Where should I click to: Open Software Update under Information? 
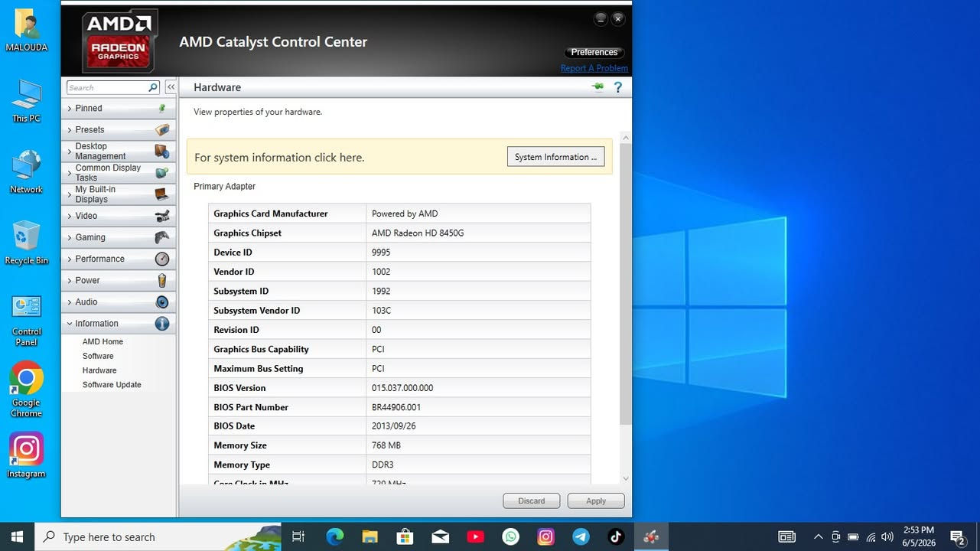[112, 385]
